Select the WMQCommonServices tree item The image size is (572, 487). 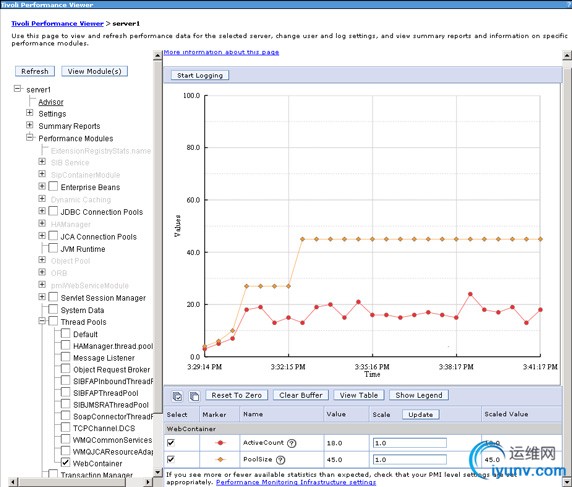pos(112,440)
